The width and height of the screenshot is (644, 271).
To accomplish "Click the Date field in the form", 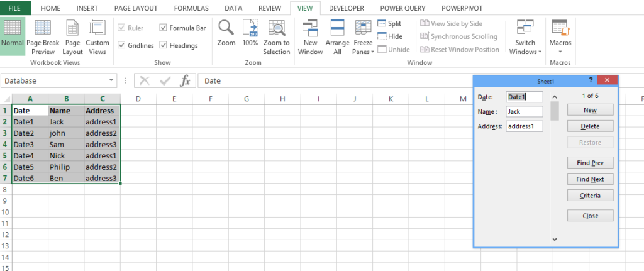I will 525,97.
